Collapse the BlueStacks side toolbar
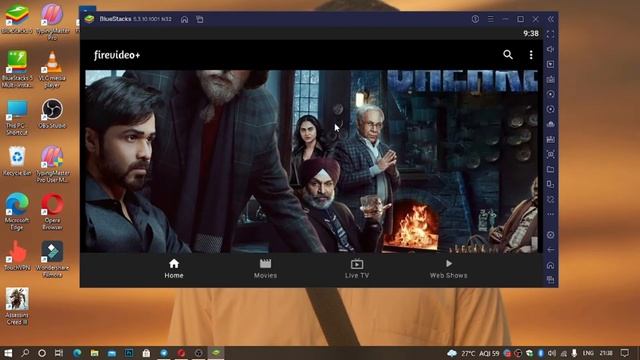 551,19
